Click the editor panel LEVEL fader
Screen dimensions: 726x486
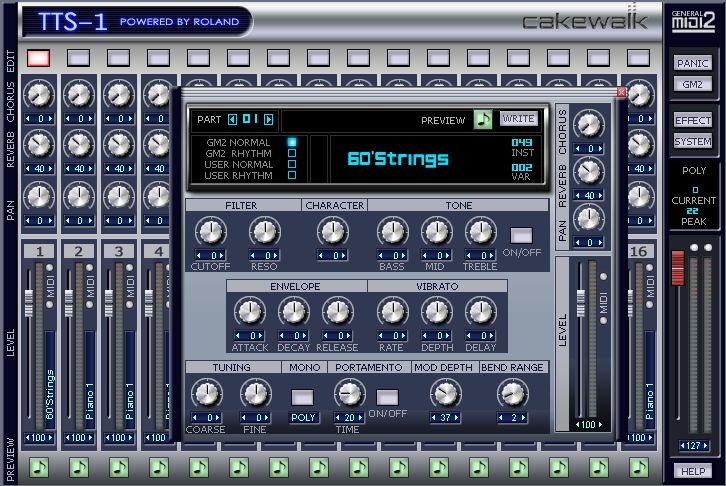tap(581, 303)
